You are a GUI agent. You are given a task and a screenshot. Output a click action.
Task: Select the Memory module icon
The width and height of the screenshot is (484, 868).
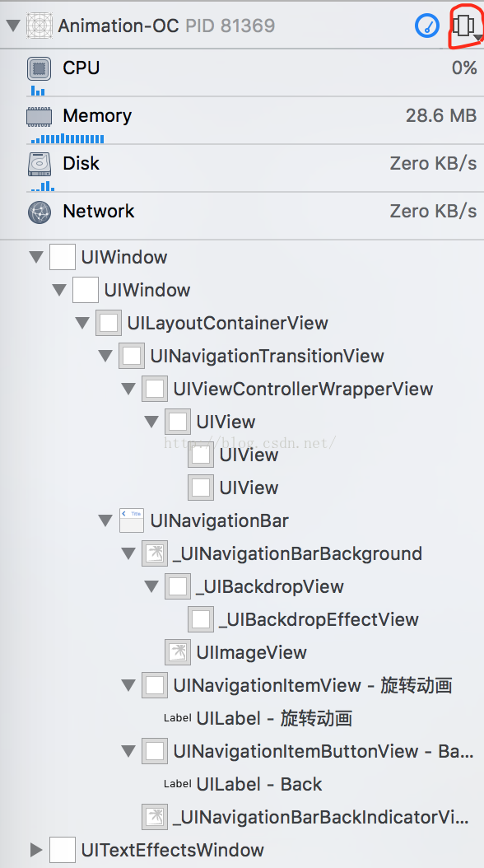point(39,116)
